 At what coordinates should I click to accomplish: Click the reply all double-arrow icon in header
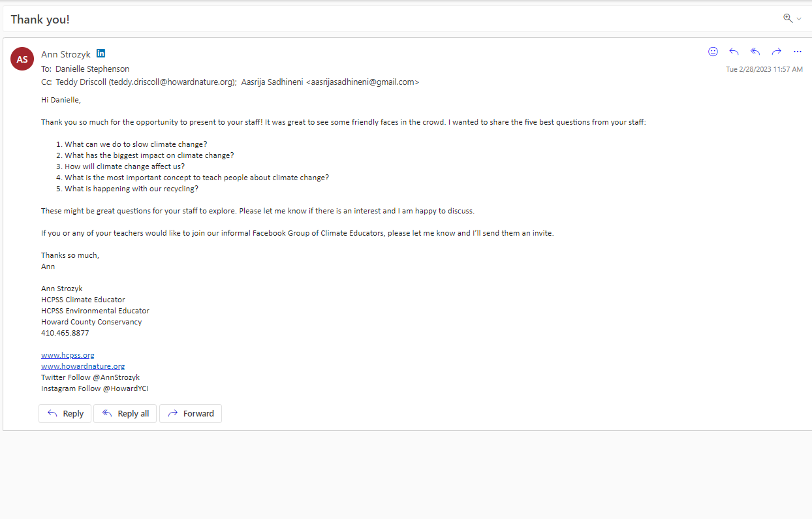click(x=755, y=52)
